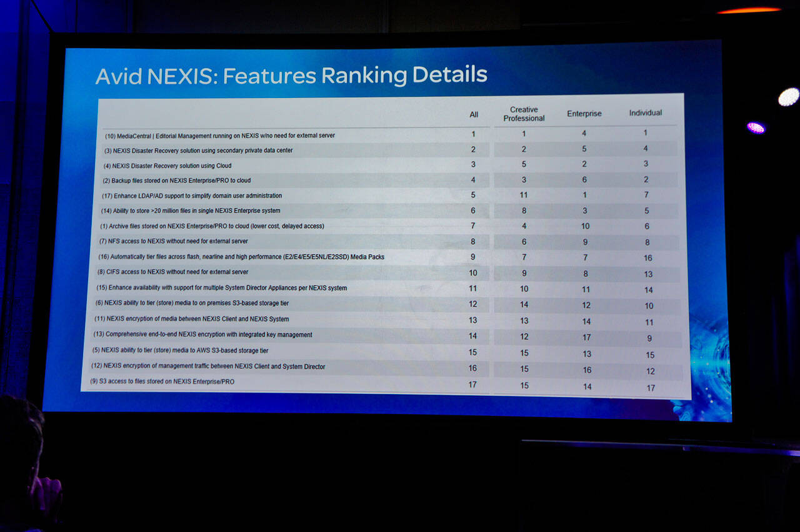Click Creative Professional value 11 in LDAP/AD row
This screenshot has width=800, height=532.
click(x=524, y=195)
